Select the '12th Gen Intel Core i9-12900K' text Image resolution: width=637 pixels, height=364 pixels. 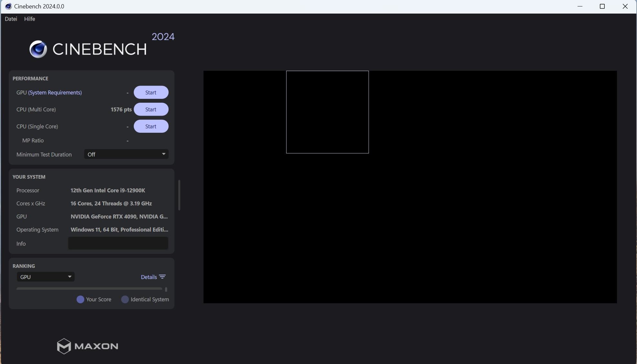pyautogui.click(x=108, y=191)
